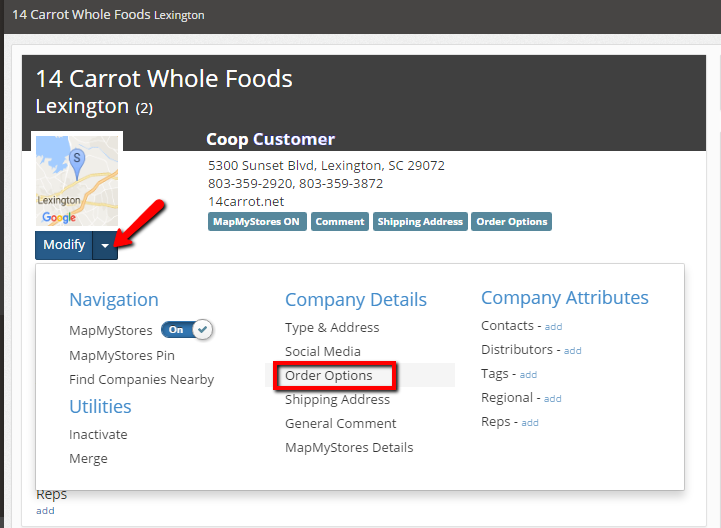Inactivate this company under Utilities
721x528 pixels.
(x=98, y=435)
